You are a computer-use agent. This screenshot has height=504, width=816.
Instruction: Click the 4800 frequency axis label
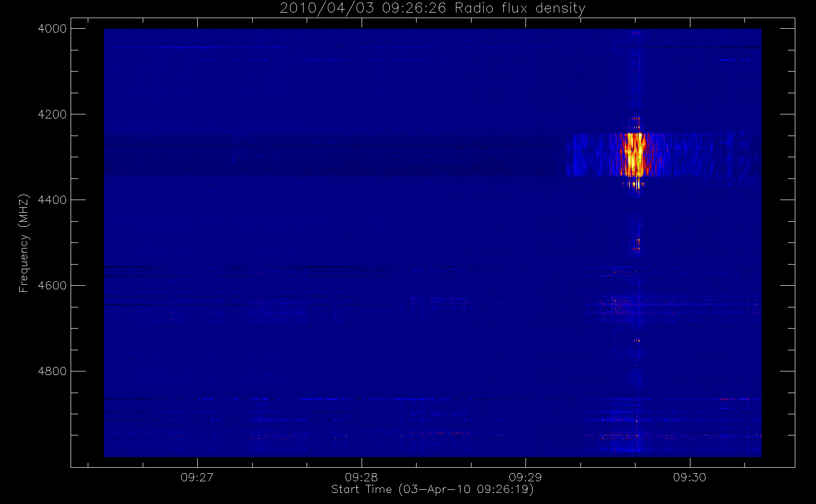click(x=52, y=371)
